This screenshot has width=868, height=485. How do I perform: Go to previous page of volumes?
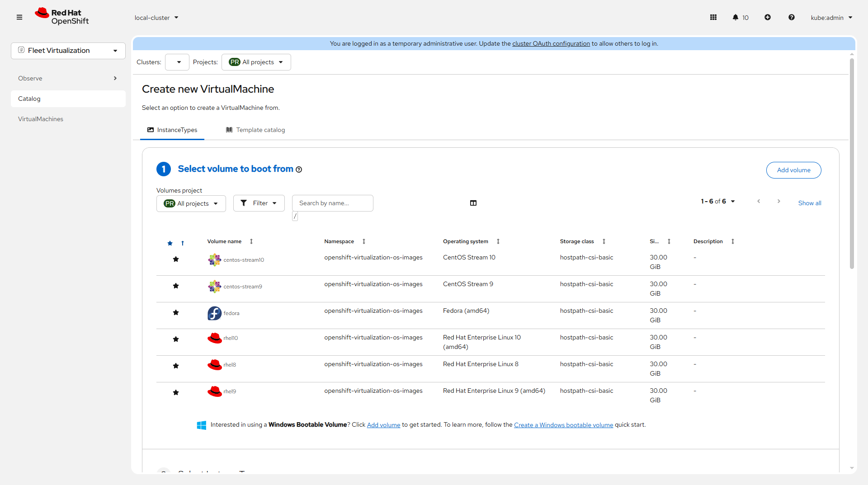tap(759, 202)
